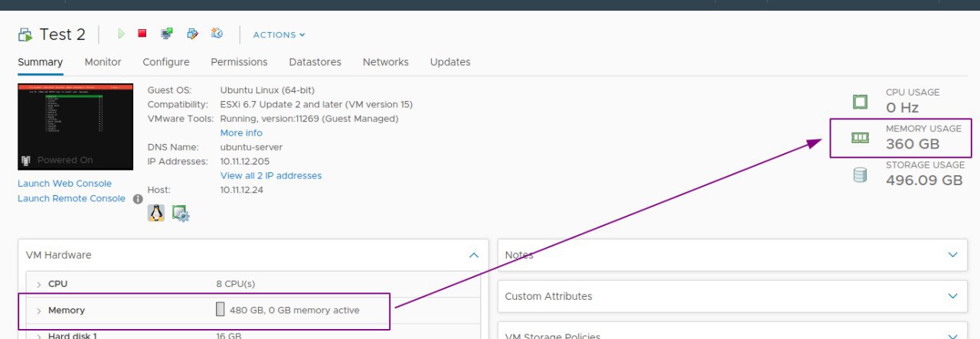980x339 pixels.
Task: Click the 8 CPU(s) value
Action: point(236,284)
